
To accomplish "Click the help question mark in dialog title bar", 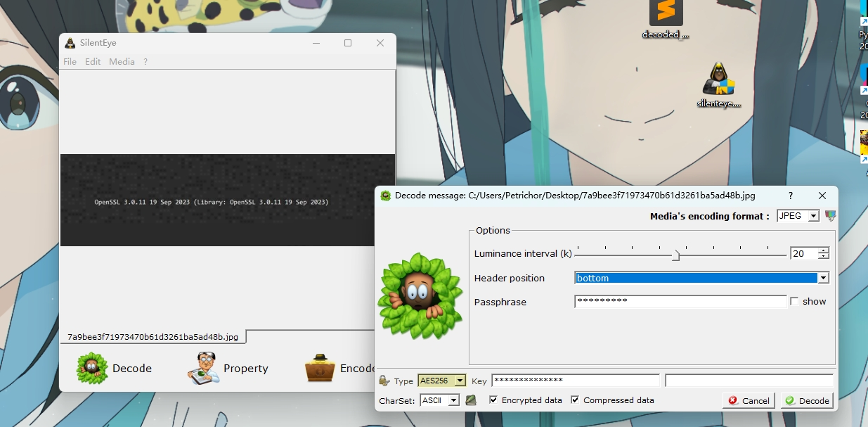I will click(790, 196).
